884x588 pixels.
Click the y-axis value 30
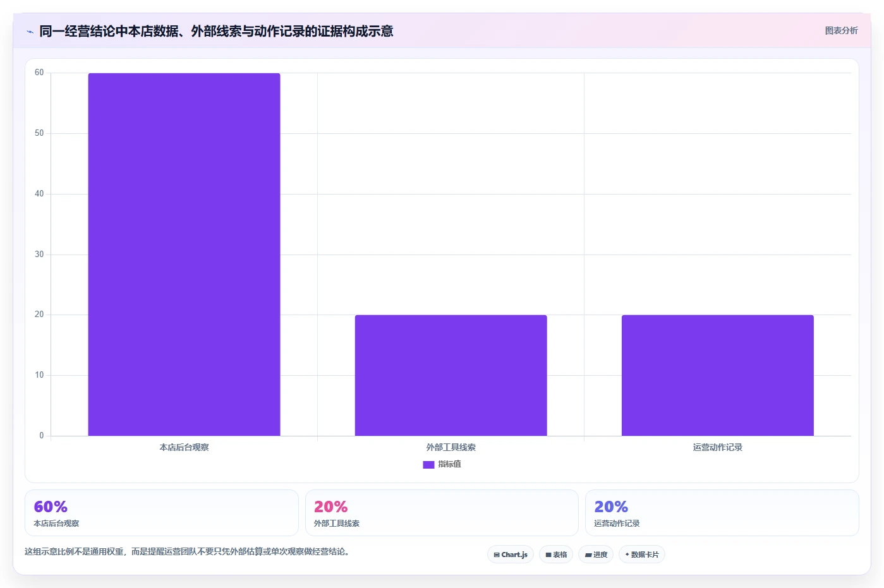(x=39, y=255)
